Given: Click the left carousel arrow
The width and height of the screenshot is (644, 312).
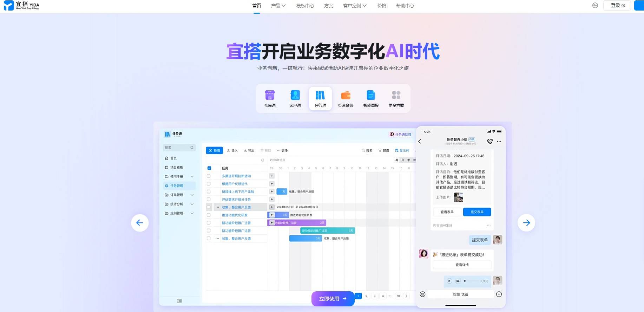Looking at the screenshot, I should click(x=140, y=223).
